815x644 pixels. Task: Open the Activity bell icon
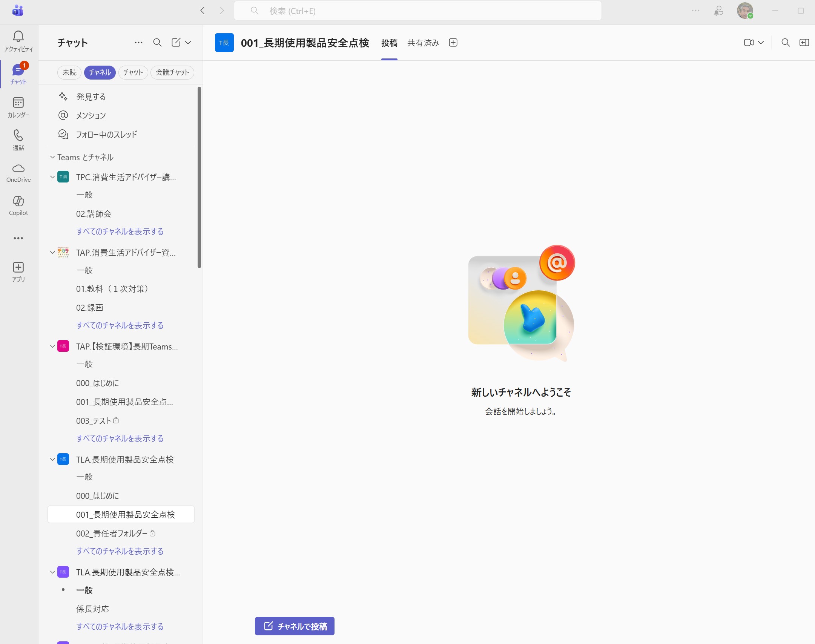click(x=18, y=41)
